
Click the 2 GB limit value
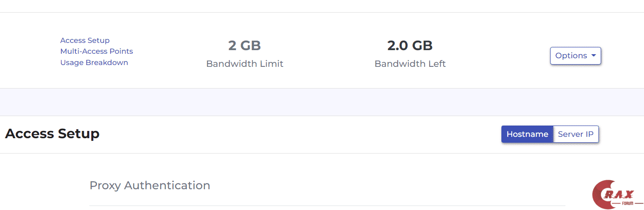(x=245, y=46)
